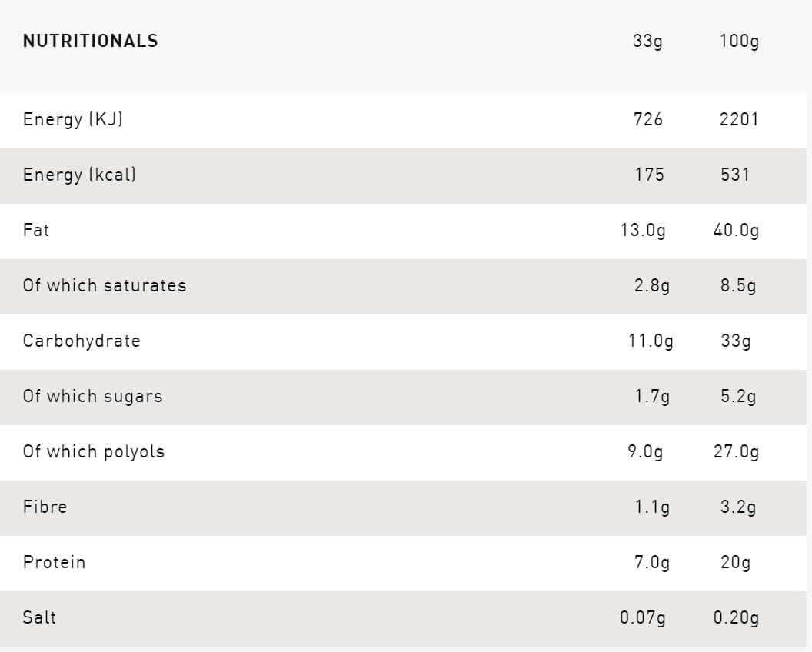Select the 531 kcal value
Viewport: 812px width, 652px height.
click(735, 175)
